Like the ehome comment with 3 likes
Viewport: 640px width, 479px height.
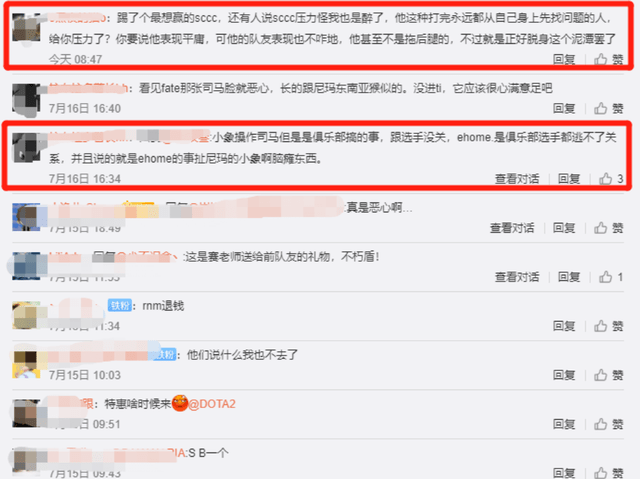611,179
